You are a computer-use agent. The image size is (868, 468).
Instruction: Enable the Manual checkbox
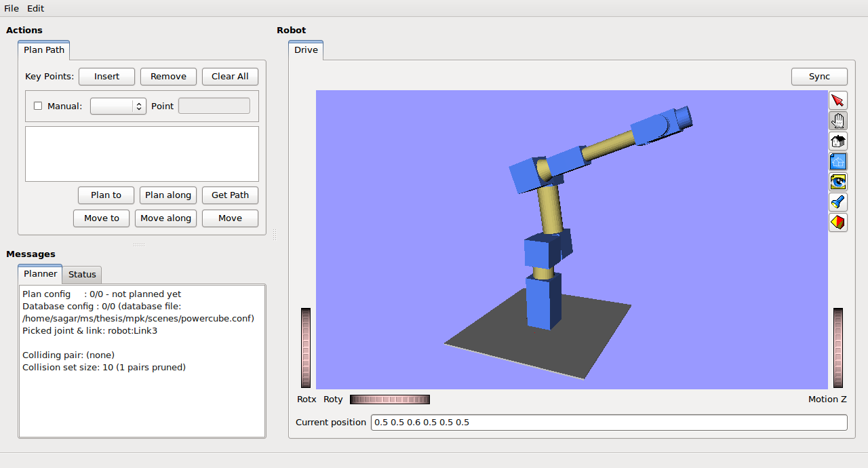38,106
